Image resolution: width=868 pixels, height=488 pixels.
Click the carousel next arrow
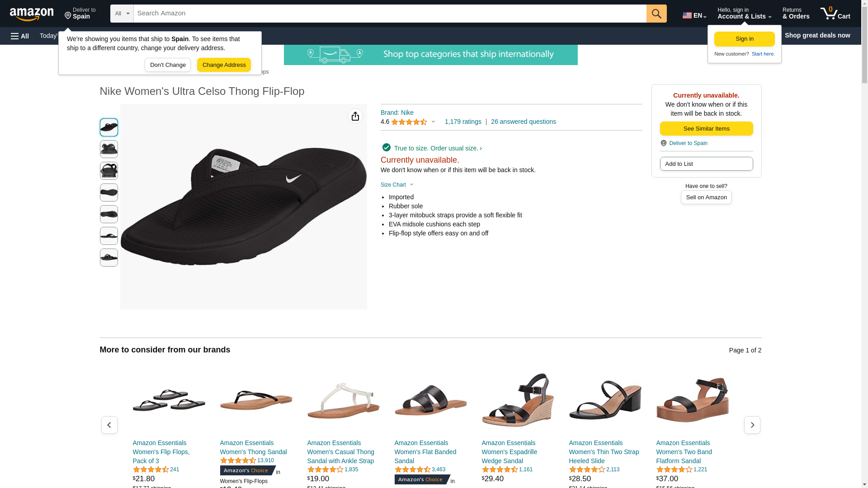(x=752, y=425)
